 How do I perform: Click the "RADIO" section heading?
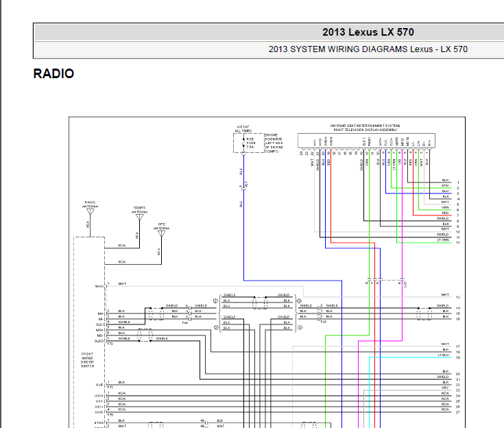[x=53, y=73]
